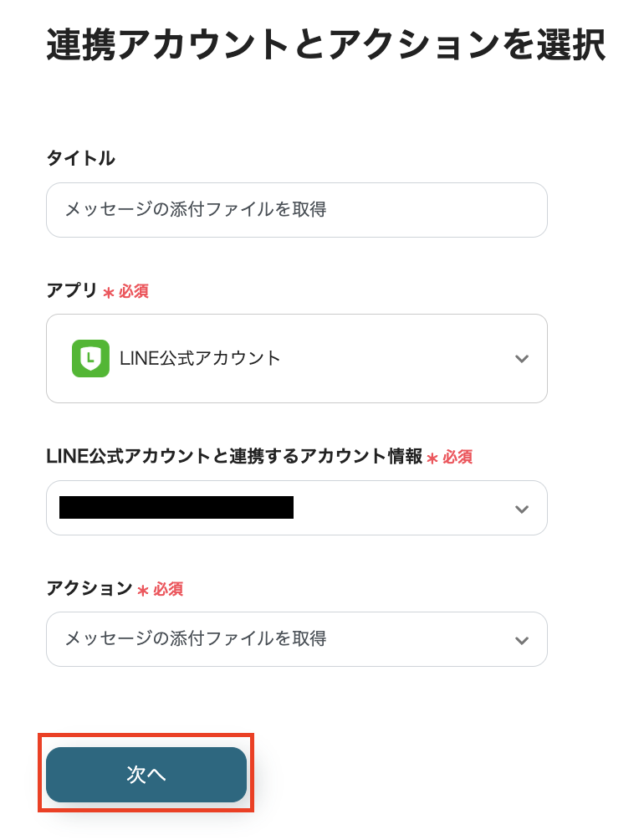Image resolution: width=644 pixels, height=840 pixels.
Task: Click the LINE公式アカウントと連携するアカウント情報 label
Action: point(234,456)
